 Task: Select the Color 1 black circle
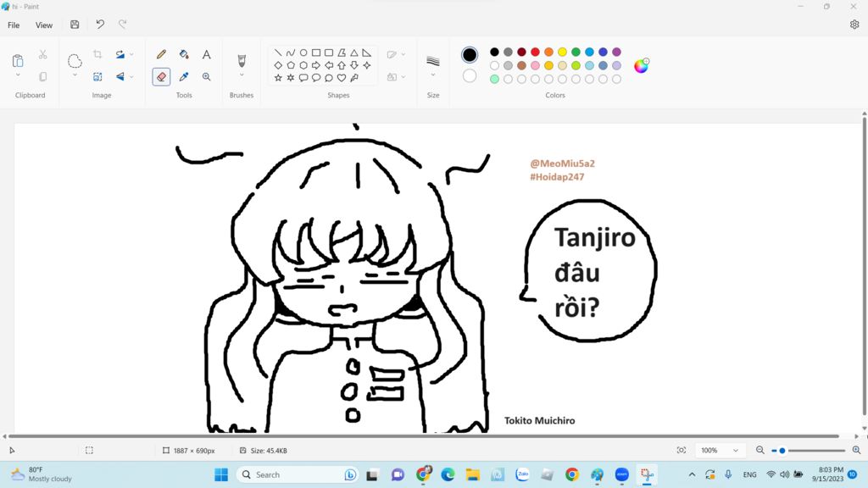[470, 54]
